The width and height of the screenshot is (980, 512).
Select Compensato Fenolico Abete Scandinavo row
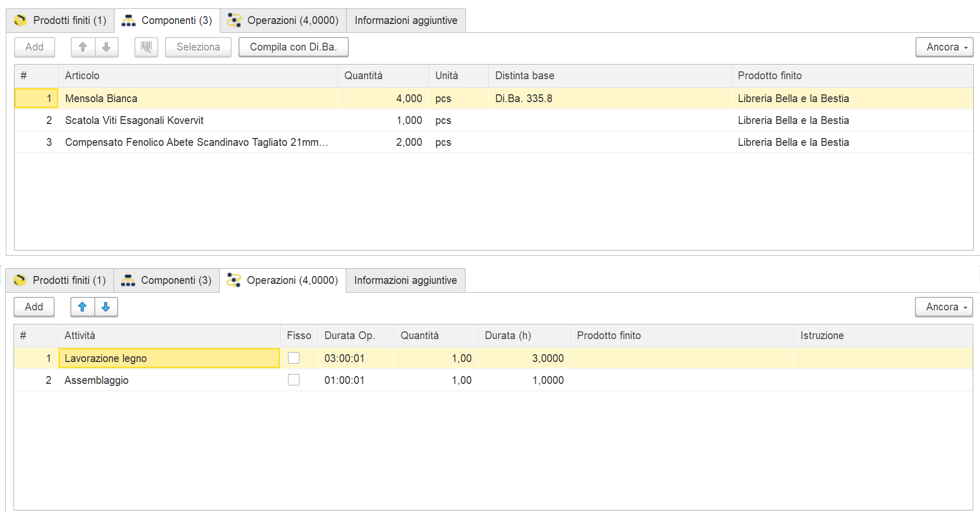494,142
